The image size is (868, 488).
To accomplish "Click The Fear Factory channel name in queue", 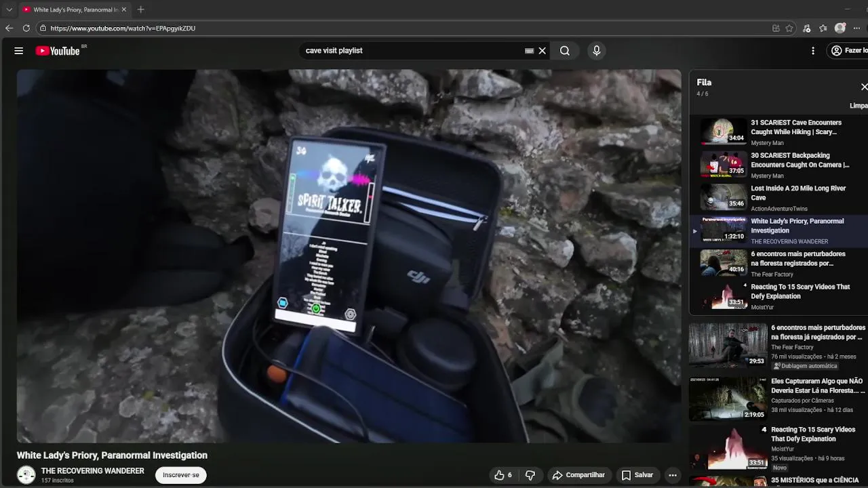I will coord(772,274).
